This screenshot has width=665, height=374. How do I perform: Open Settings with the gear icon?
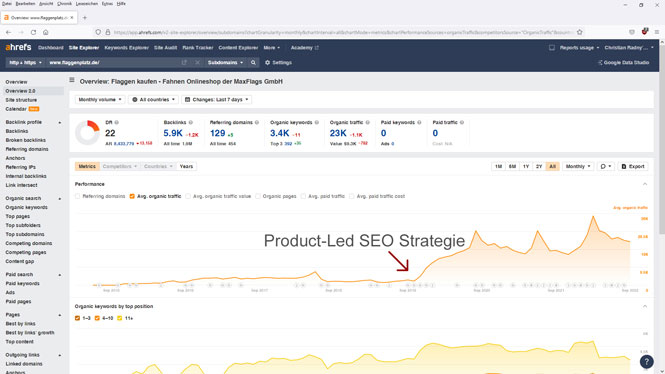(x=278, y=62)
